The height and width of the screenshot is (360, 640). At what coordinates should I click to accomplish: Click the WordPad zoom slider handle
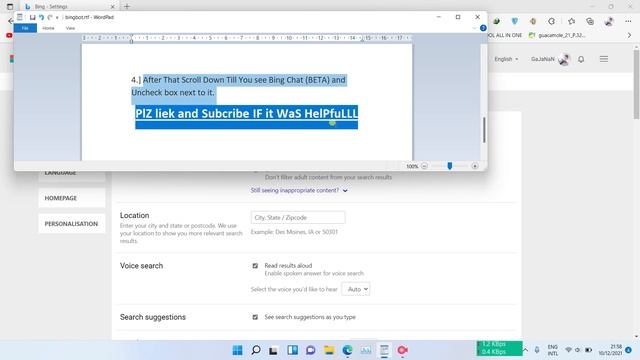coord(450,166)
